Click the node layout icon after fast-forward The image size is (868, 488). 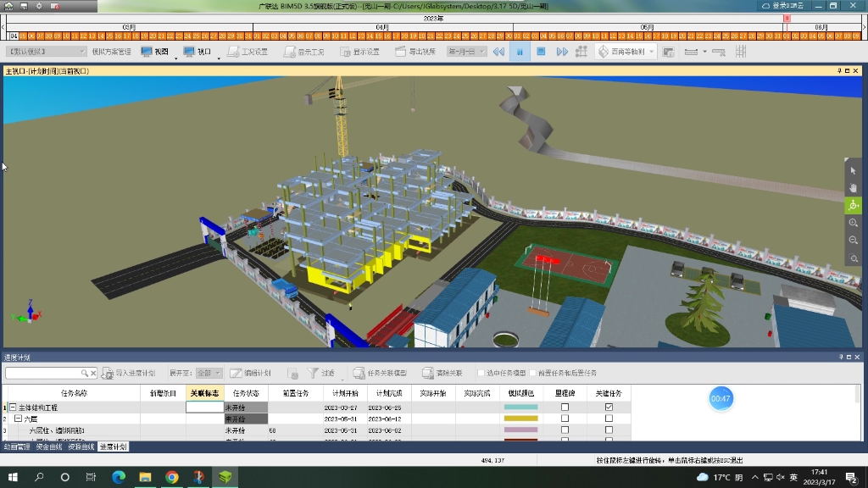[x=581, y=52]
